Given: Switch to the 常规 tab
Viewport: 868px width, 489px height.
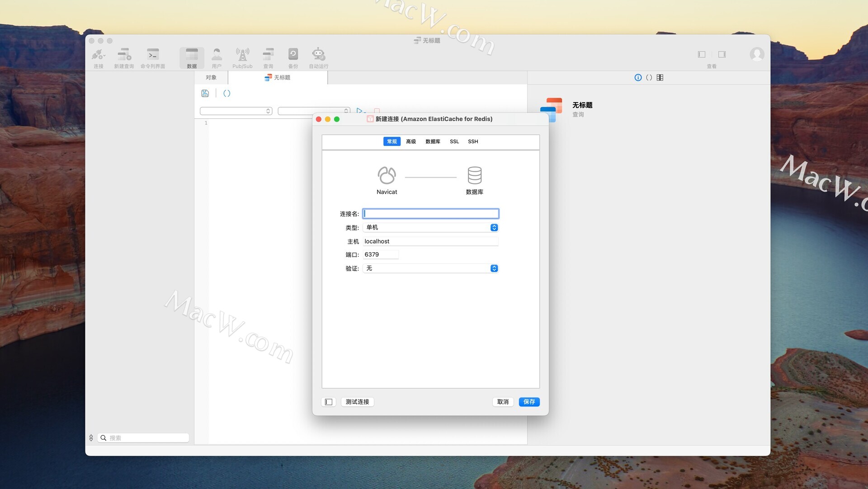Looking at the screenshot, I should (392, 141).
